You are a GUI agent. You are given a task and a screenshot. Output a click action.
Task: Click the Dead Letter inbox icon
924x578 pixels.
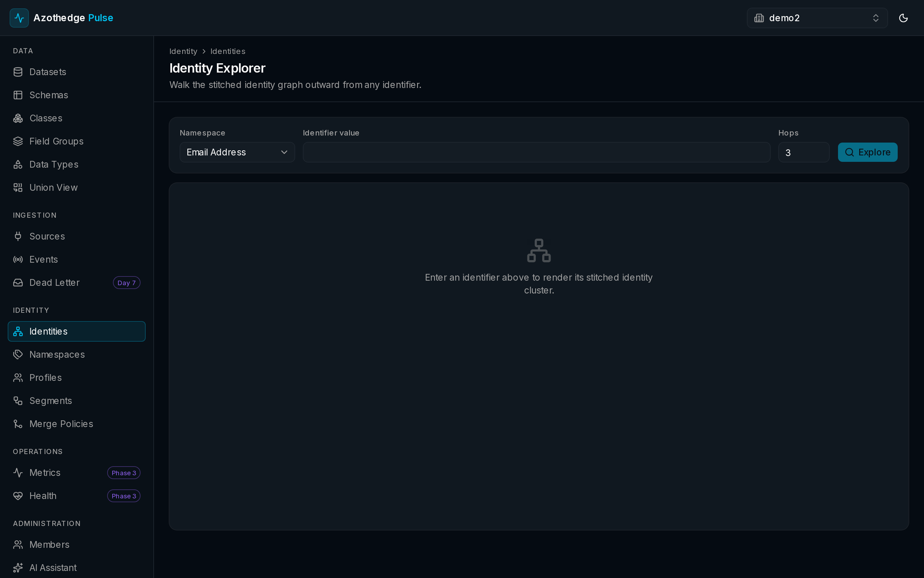point(18,283)
